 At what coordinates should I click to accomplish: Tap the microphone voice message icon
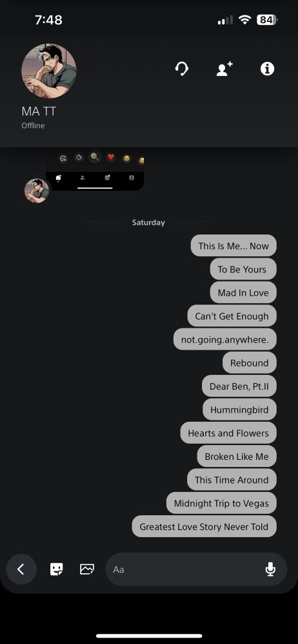270,569
